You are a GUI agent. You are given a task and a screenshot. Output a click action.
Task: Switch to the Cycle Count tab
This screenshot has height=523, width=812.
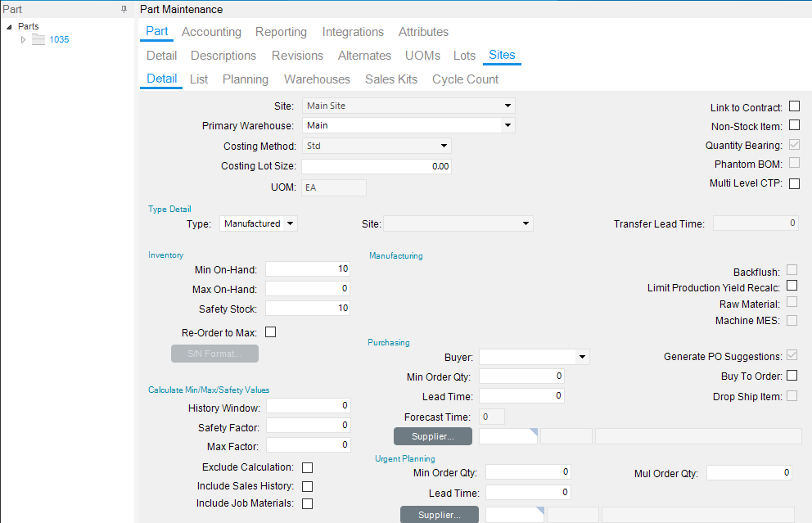coord(465,79)
